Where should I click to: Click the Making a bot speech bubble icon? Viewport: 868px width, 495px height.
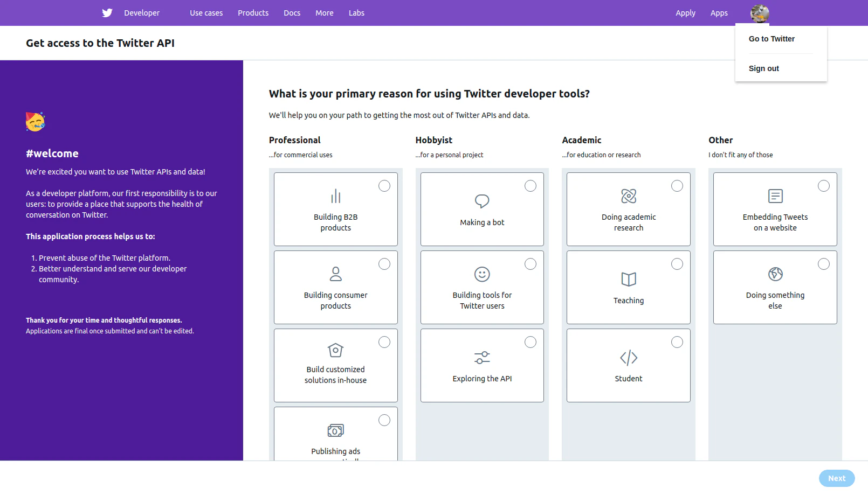[x=482, y=201]
